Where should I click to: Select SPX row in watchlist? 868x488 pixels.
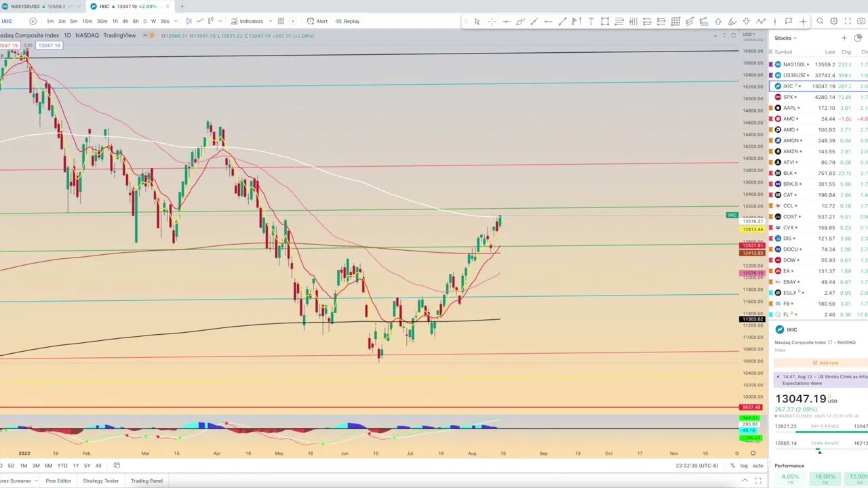tap(818, 97)
